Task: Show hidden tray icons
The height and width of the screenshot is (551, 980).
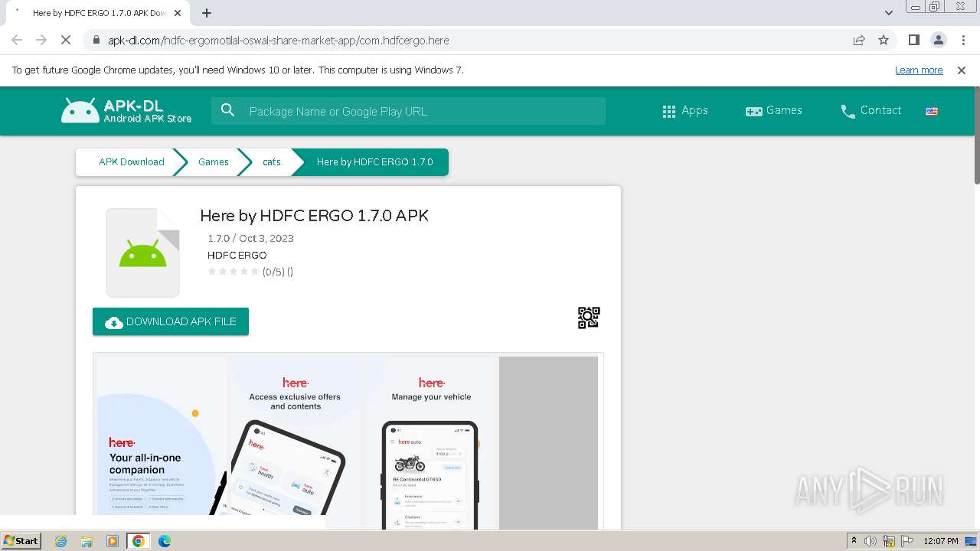Action: tap(854, 541)
